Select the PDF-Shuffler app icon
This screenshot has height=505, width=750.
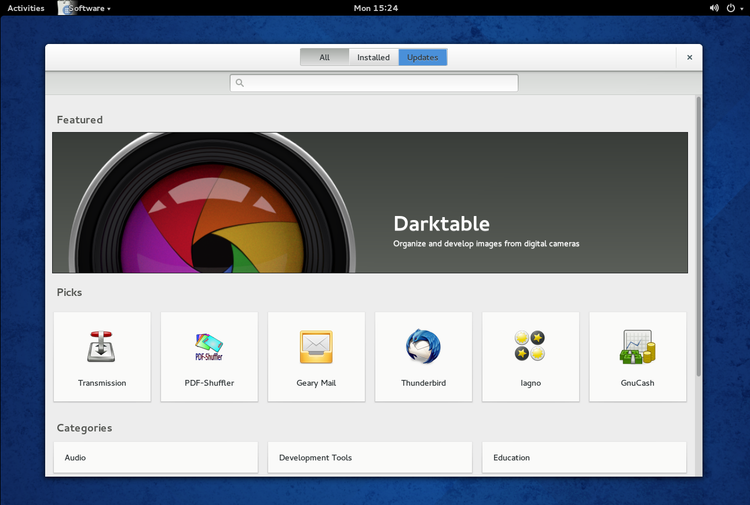(x=209, y=347)
